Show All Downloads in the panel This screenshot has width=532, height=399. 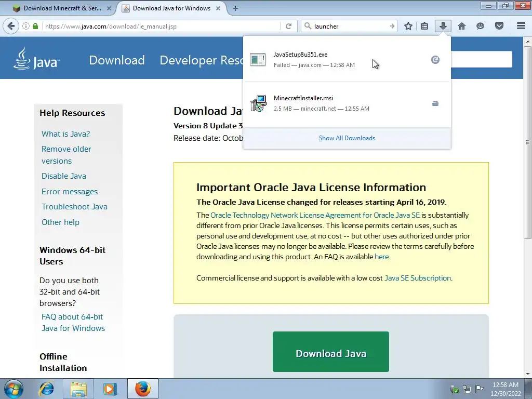click(347, 138)
